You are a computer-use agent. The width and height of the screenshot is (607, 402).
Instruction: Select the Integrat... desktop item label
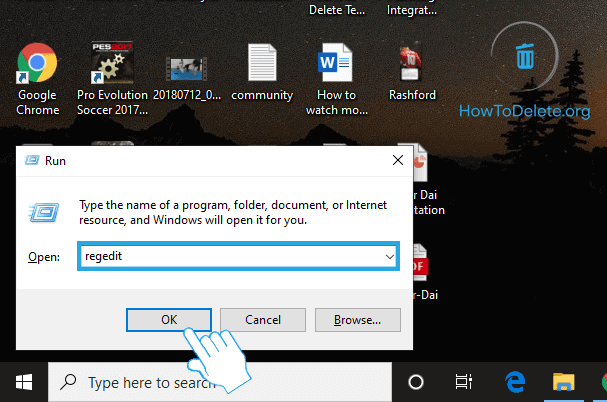click(x=412, y=10)
